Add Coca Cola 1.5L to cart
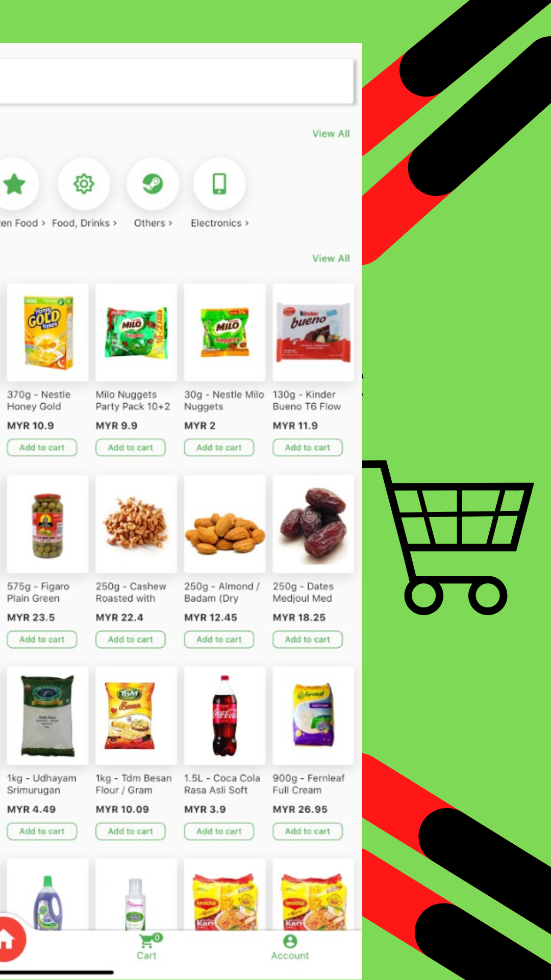This screenshot has width=551, height=980. click(219, 831)
